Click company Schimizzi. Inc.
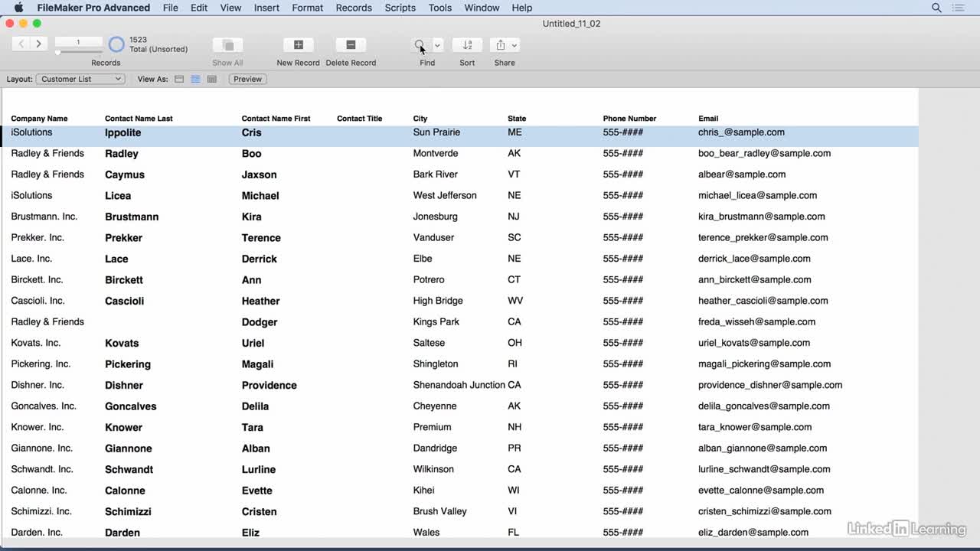Image resolution: width=980 pixels, height=551 pixels. tap(41, 511)
